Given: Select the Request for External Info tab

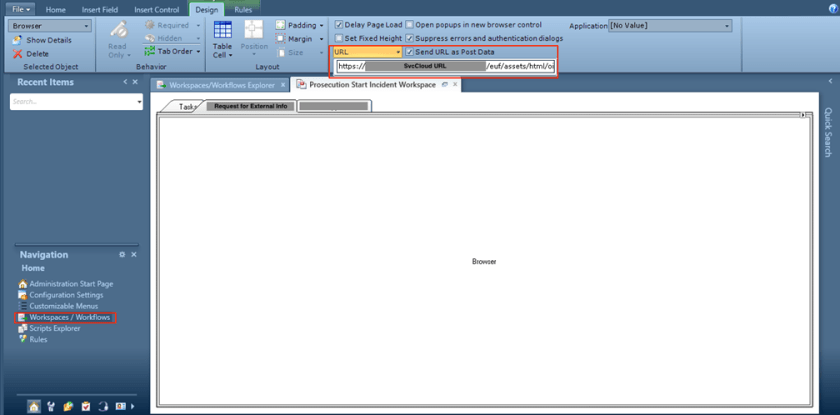Looking at the screenshot, I should click(250, 105).
